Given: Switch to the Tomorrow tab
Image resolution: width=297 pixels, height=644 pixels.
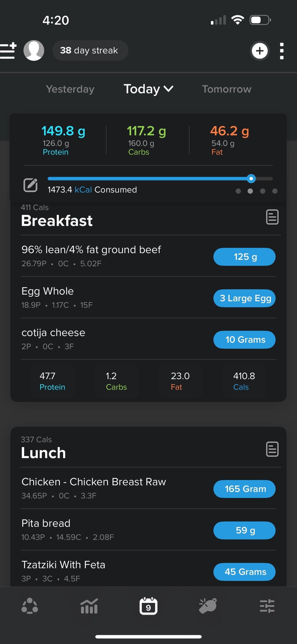Looking at the screenshot, I should [x=227, y=89].
